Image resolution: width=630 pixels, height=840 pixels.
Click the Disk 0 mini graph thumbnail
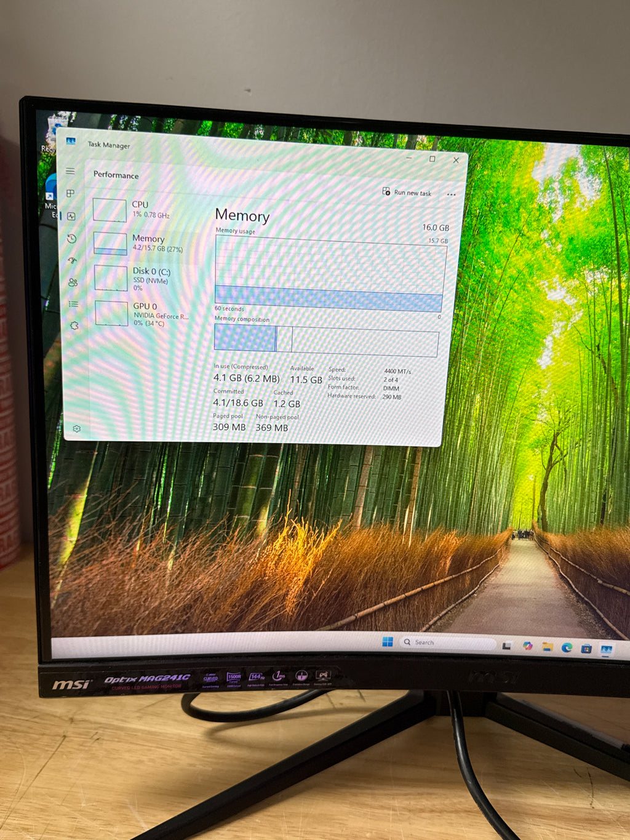[111, 278]
